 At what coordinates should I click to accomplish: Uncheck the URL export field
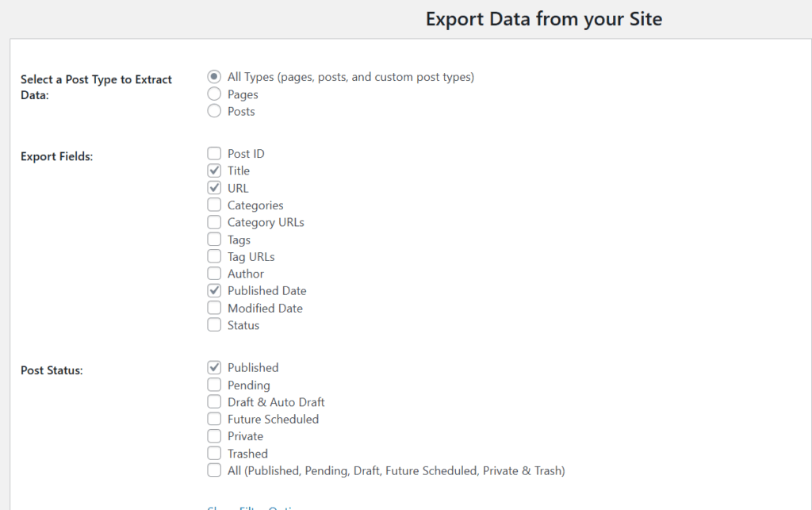click(x=214, y=188)
